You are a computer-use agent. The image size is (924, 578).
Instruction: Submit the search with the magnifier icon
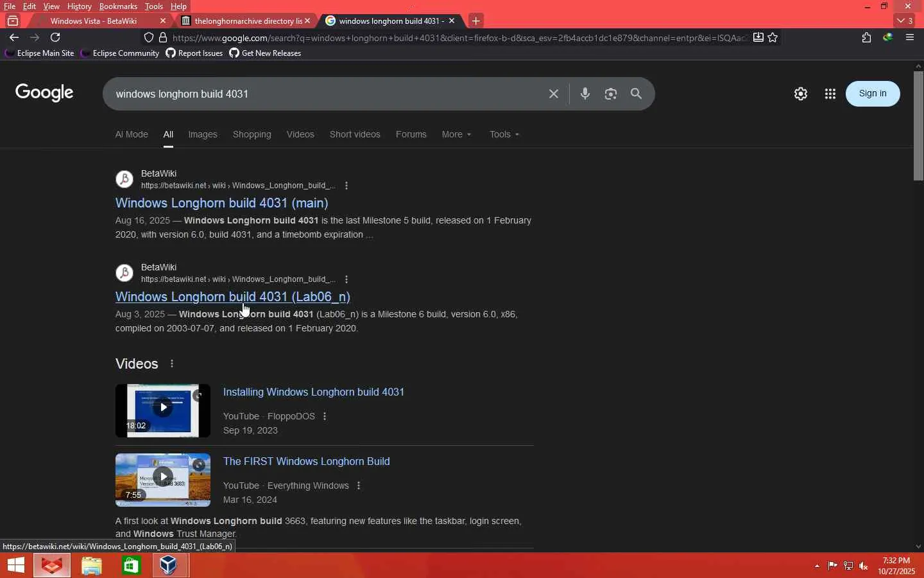636,94
